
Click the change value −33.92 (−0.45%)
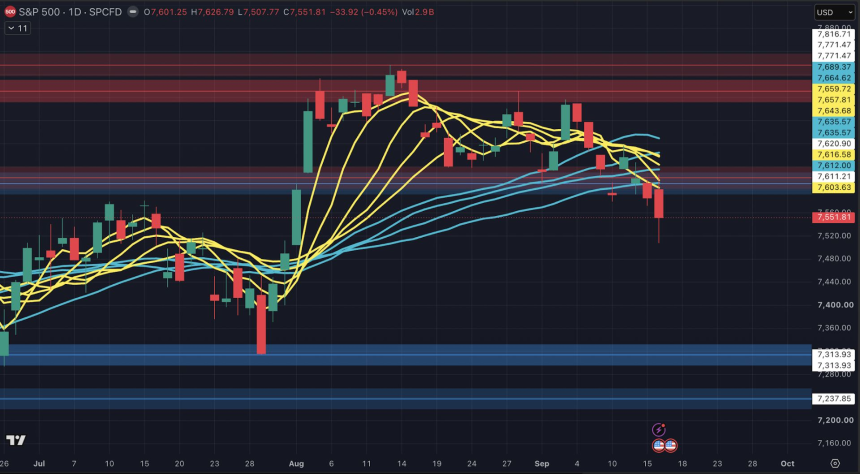(x=364, y=12)
